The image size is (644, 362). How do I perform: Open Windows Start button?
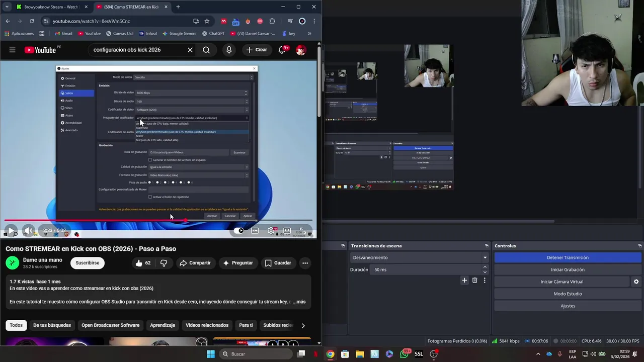click(211, 354)
